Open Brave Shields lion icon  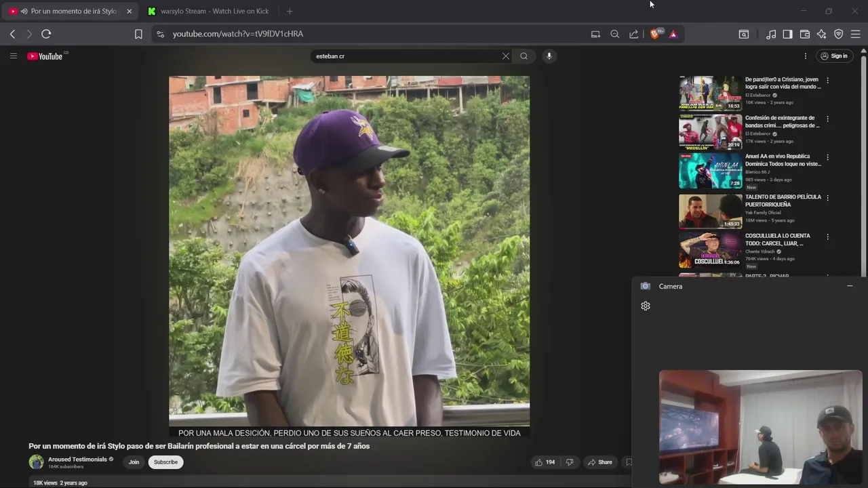pos(655,34)
